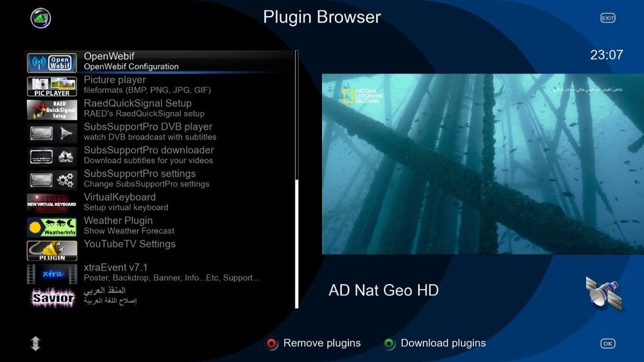Click the live TV preview window
Viewport: 644px width, 362px height.
pyautogui.click(x=483, y=164)
